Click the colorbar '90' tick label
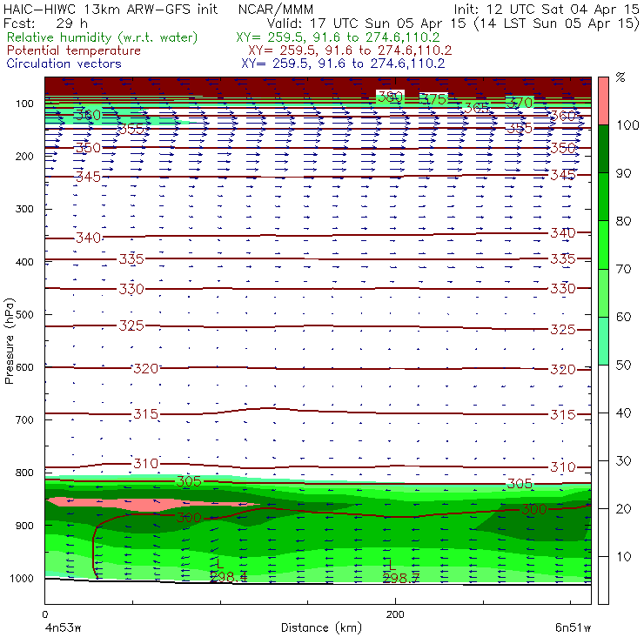 623,173
